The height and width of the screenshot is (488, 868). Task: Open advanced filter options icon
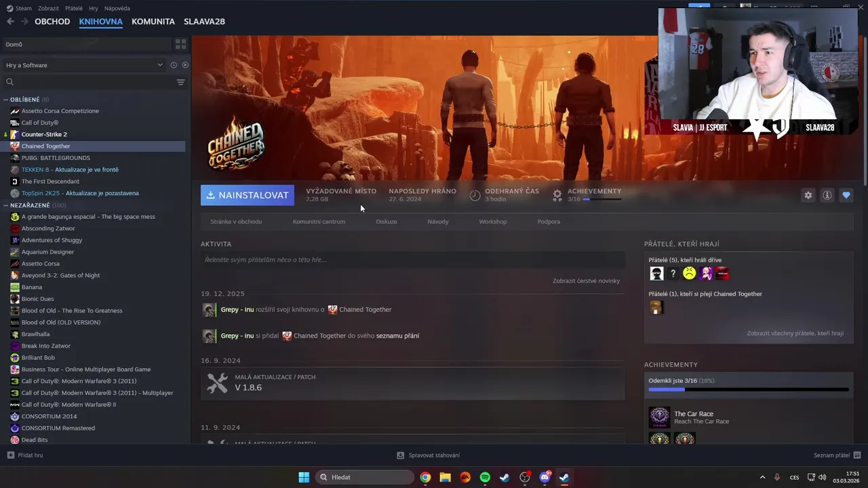tap(180, 82)
